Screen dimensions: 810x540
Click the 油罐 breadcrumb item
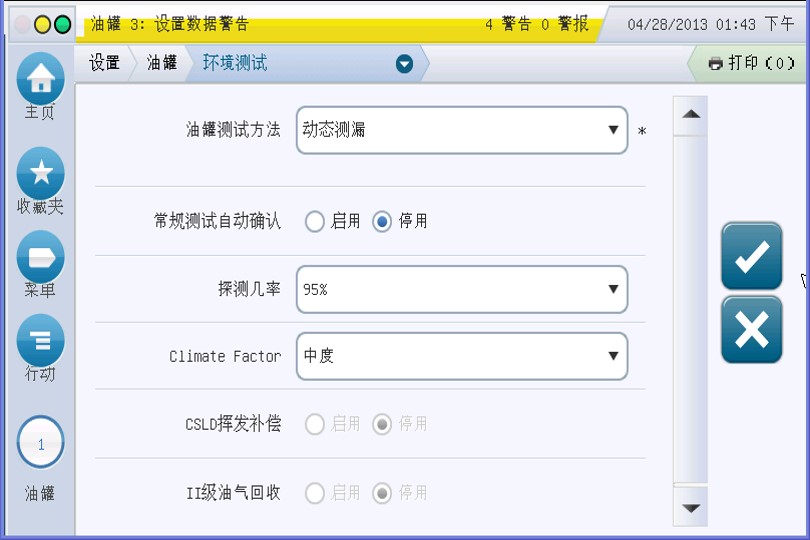click(x=162, y=63)
